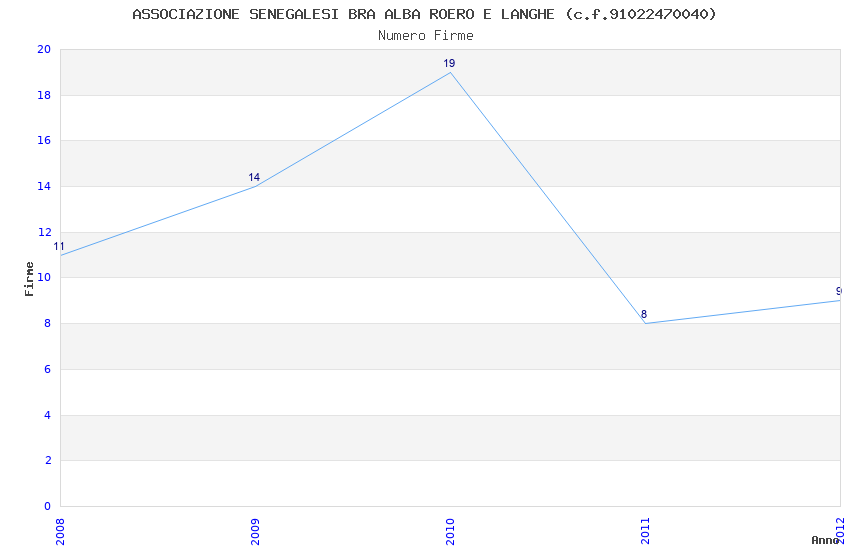The image size is (850, 550).
Task: Click the y-axis tick label 16
Action: point(44,140)
